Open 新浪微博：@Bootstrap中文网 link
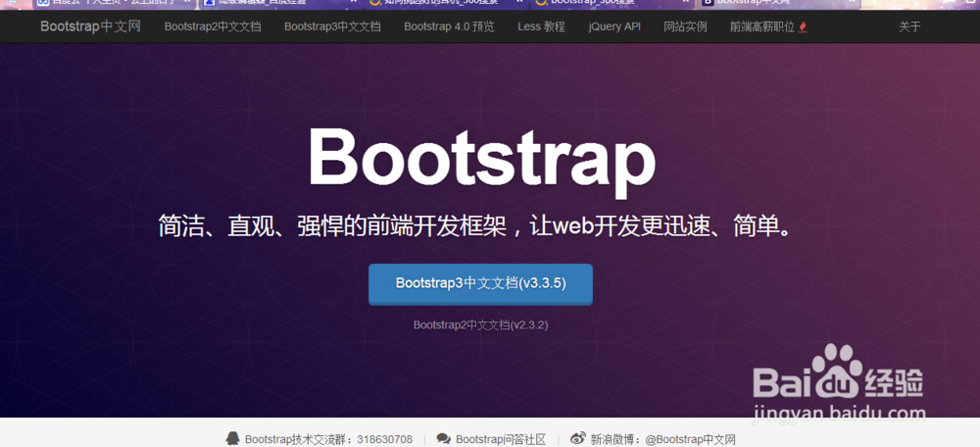The height and width of the screenshot is (447, 980). tap(663, 439)
